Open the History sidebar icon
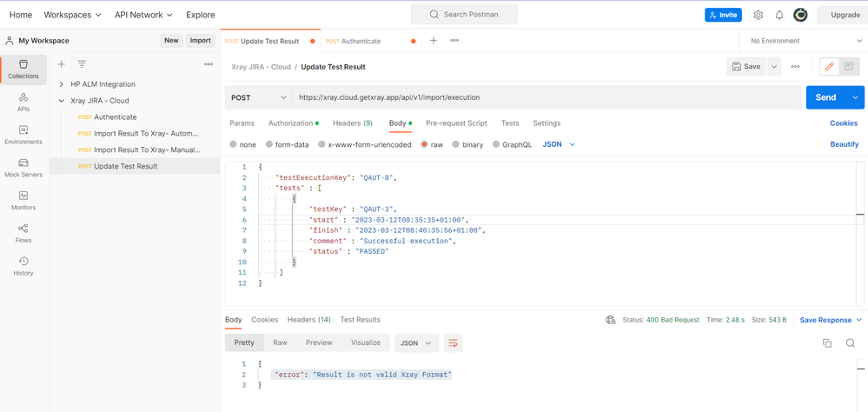 23,266
